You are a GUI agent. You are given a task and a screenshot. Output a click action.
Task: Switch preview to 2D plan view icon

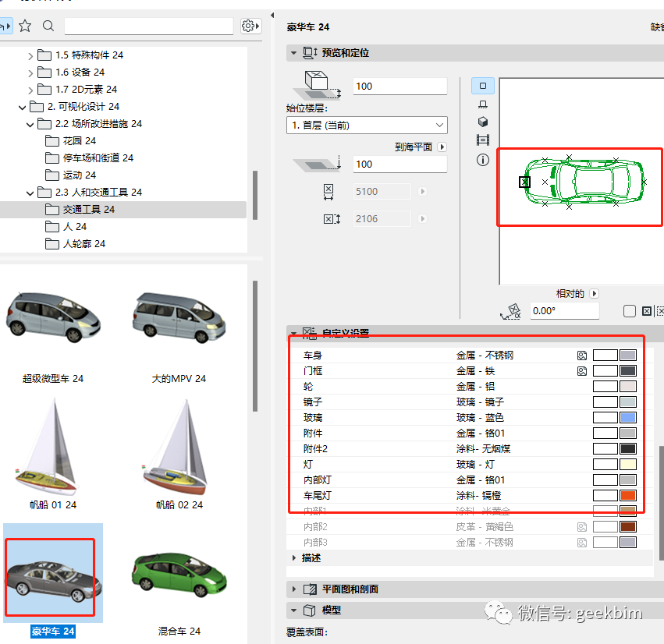pos(483,86)
